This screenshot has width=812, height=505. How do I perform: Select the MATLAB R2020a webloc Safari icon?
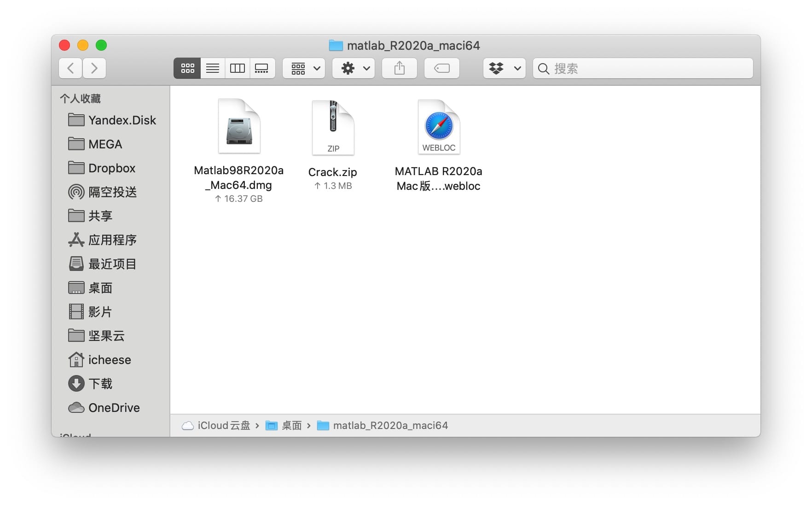click(439, 126)
